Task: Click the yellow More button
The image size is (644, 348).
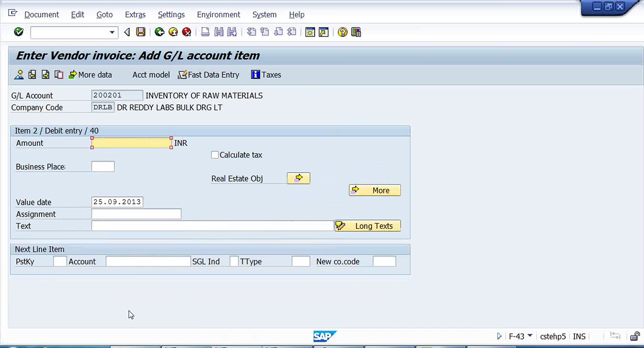Action: pos(375,190)
